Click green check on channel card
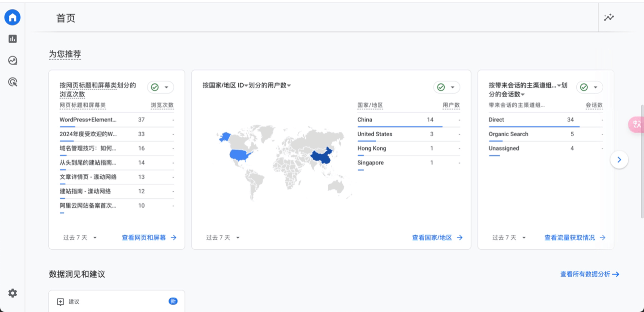Screen dimensions: 644x312 [584, 87]
